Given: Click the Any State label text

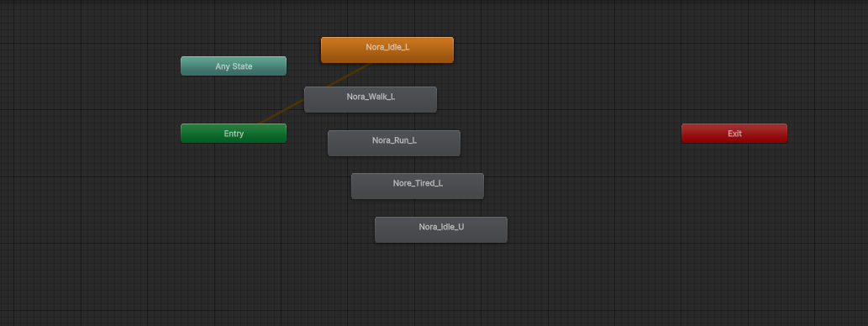Looking at the screenshot, I should pos(234,66).
